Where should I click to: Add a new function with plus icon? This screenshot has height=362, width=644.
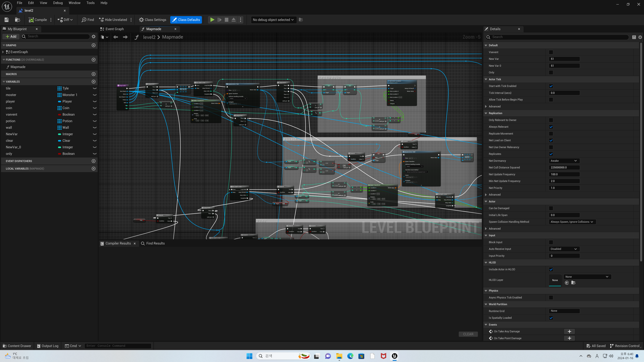point(94,60)
